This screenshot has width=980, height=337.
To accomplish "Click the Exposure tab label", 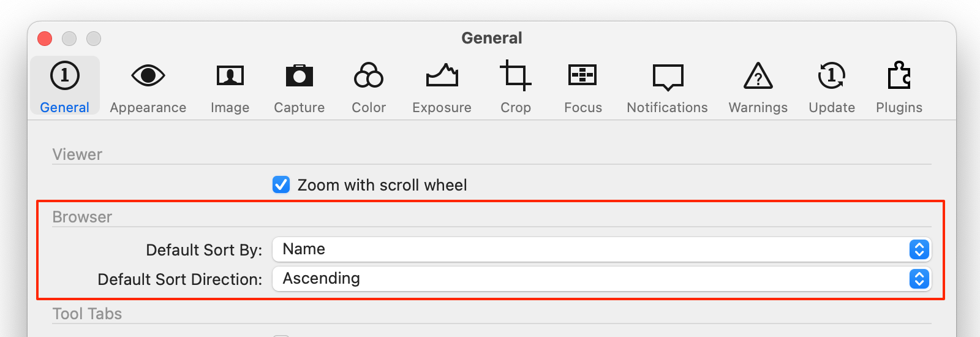I will [442, 108].
